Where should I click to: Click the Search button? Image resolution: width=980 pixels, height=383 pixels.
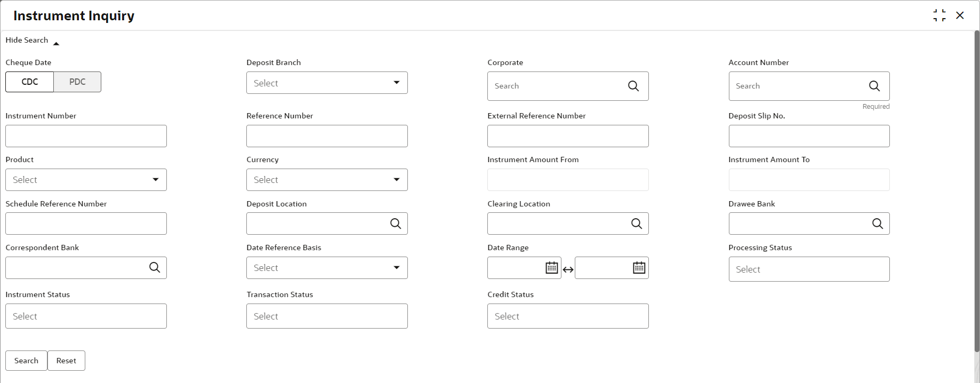coord(26,361)
